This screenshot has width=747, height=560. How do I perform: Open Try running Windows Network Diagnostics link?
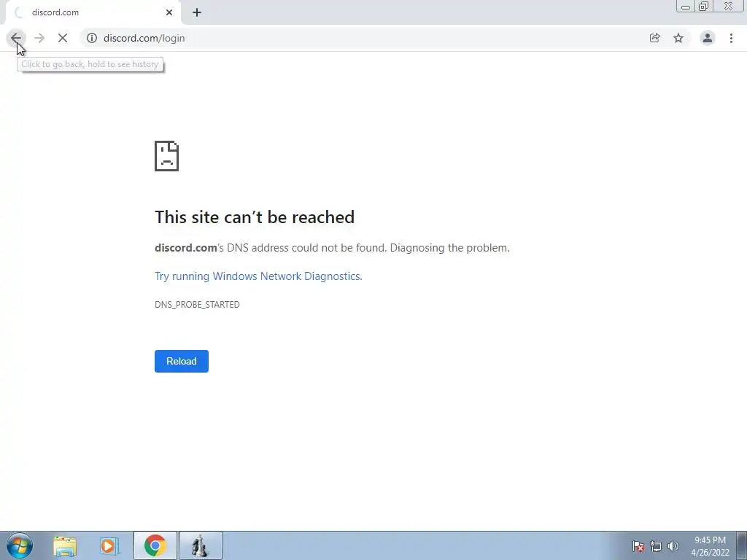[x=258, y=276]
